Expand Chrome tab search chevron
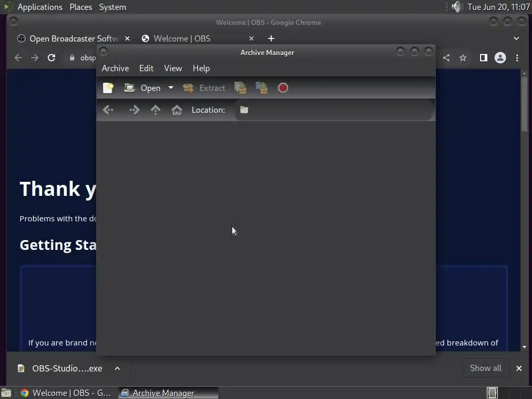The image size is (532, 399). click(516, 38)
